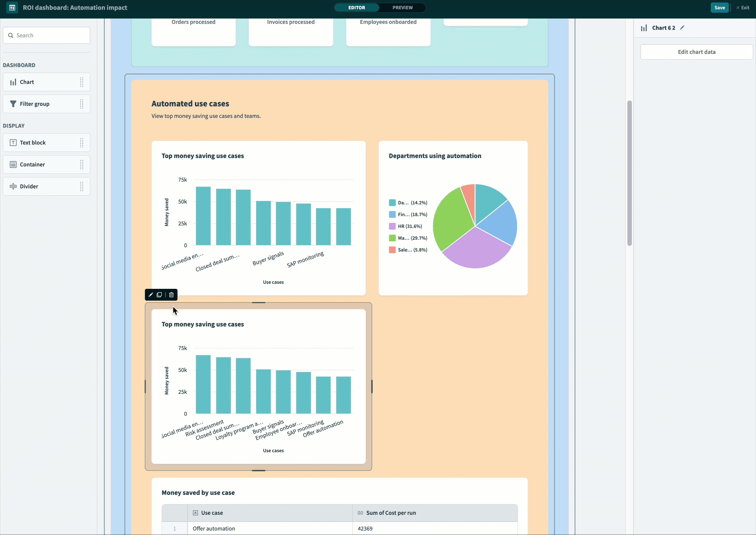Click the Save button
Viewport: 756px width, 535px height.
(719, 8)
